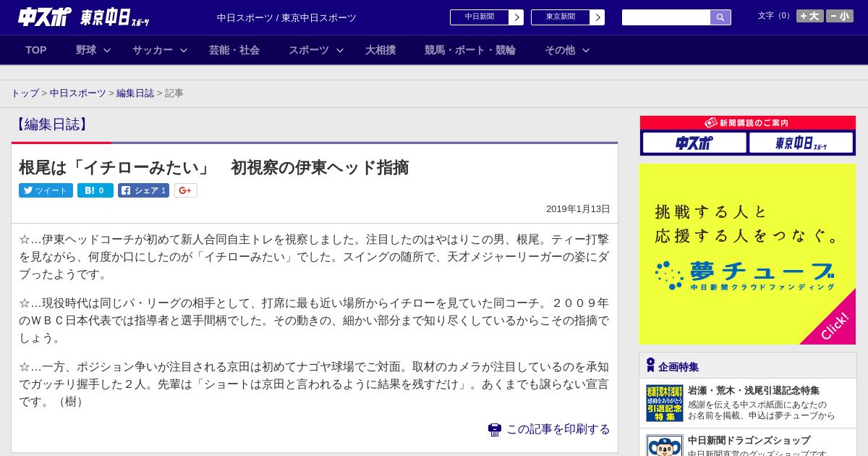Viewport: 868px width, 456px height.
Task: Open the 野球 menu
Action: [86, 50]
